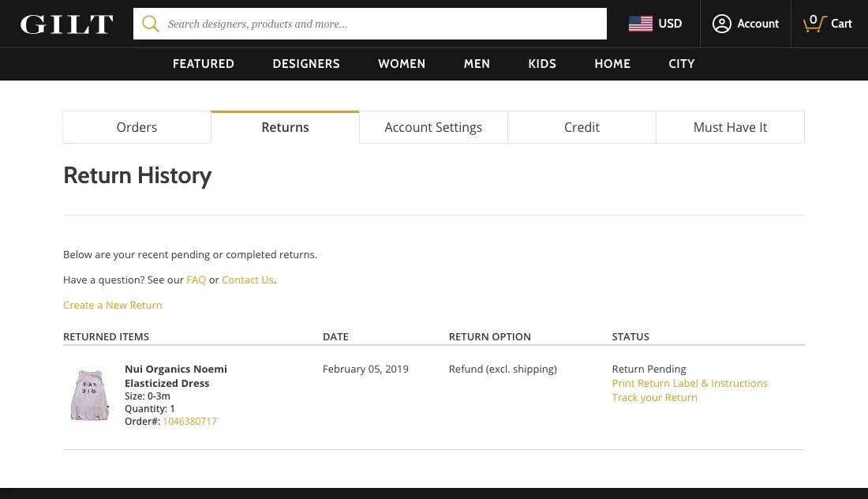Viewport: 868px width, 499px height.
Task: Open the shopping cart icon
Action: [x=814, y=24]
